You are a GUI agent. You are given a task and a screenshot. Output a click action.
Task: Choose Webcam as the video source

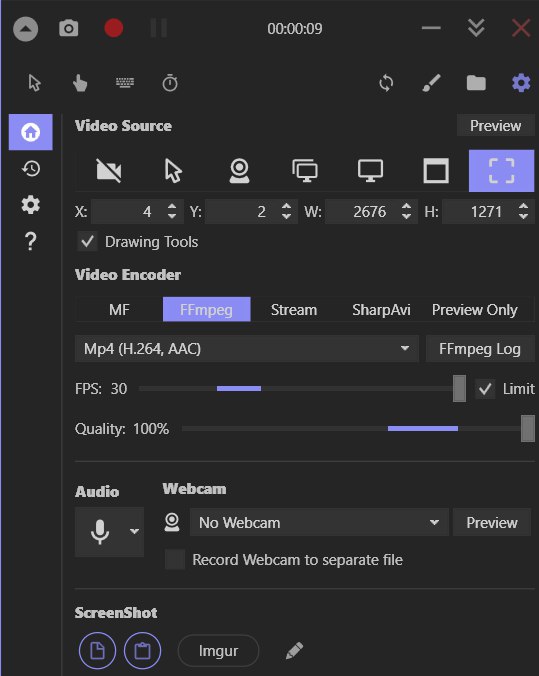[x=239, y=171]
